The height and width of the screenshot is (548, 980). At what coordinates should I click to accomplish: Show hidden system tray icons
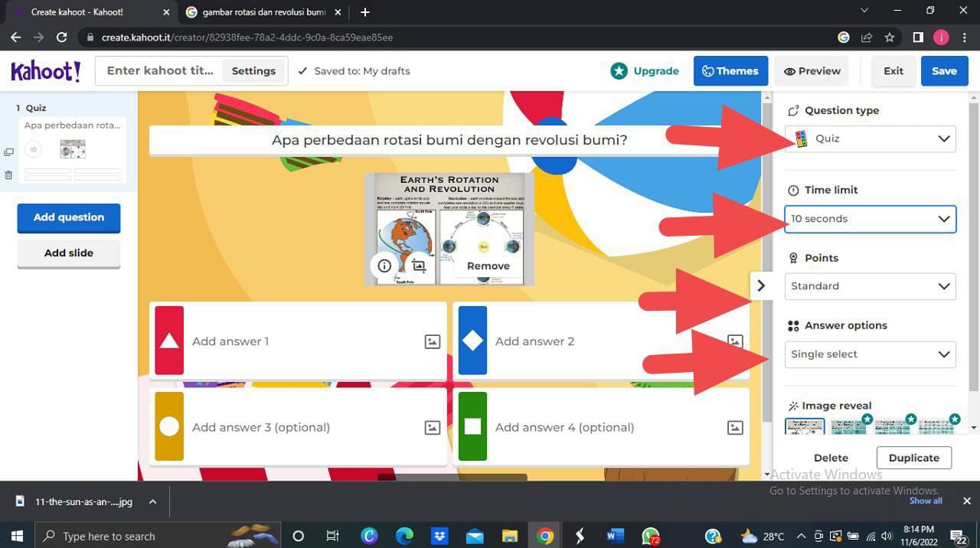(x=801, y=536)
